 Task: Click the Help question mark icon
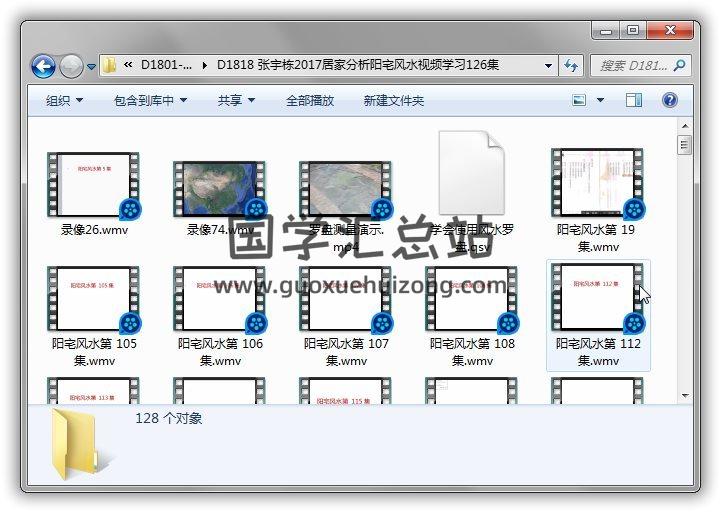click(x=669, y=100)
